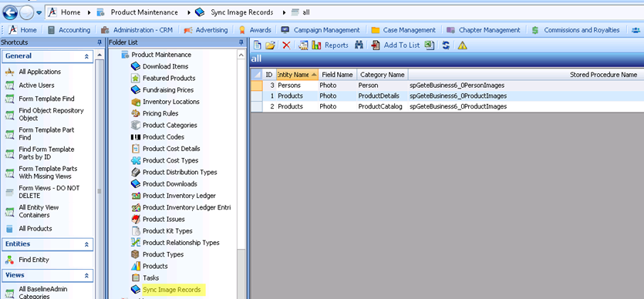Open the Case Management menu item

point(403,30)
